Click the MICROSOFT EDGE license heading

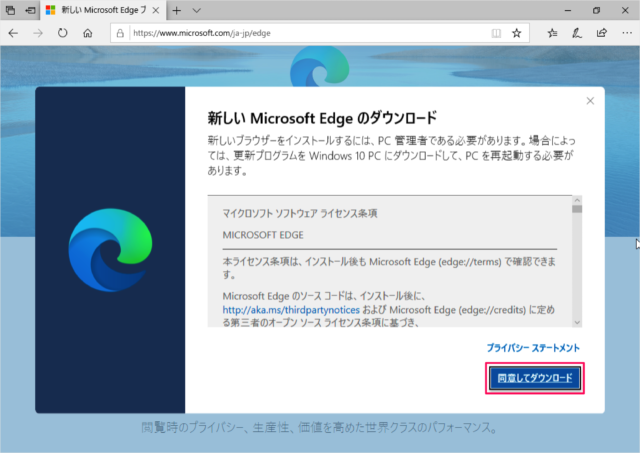(263, 235)
